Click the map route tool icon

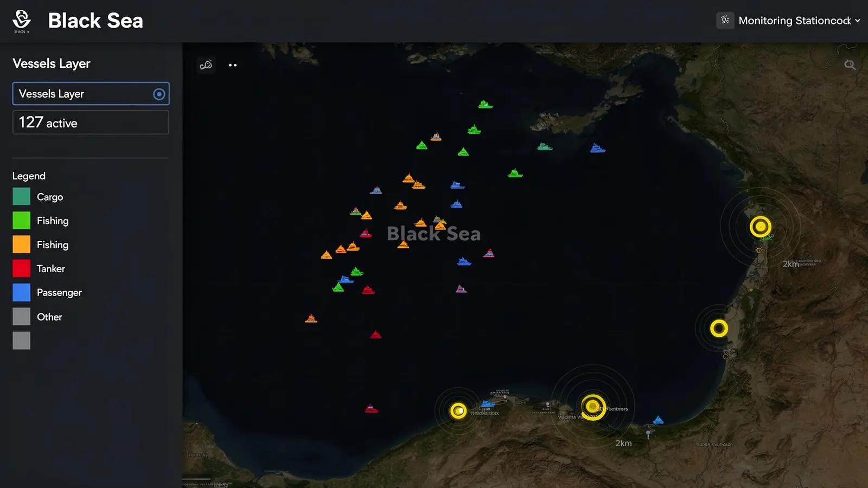tap(206, 65)
